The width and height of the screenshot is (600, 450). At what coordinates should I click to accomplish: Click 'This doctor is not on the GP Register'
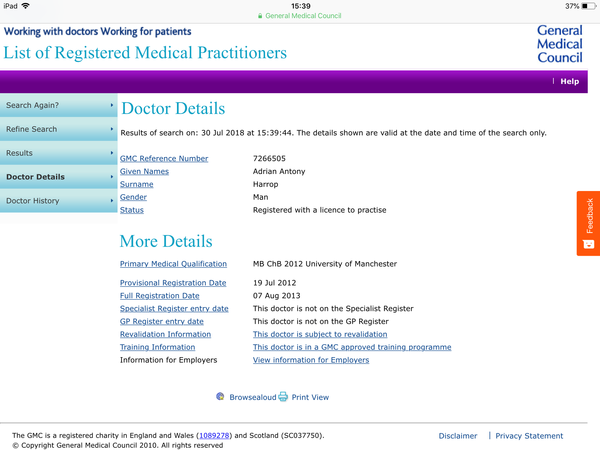(321, 321)
